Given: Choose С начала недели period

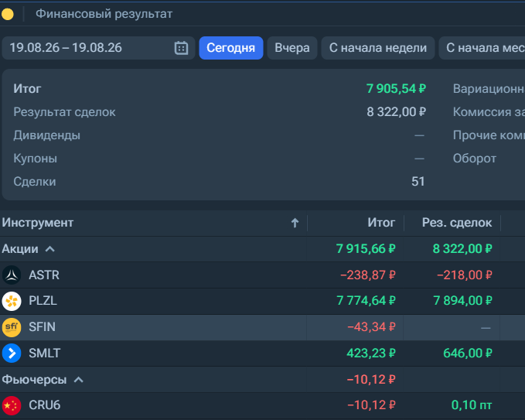Looking at the screenshot, I should pos(378,48).
